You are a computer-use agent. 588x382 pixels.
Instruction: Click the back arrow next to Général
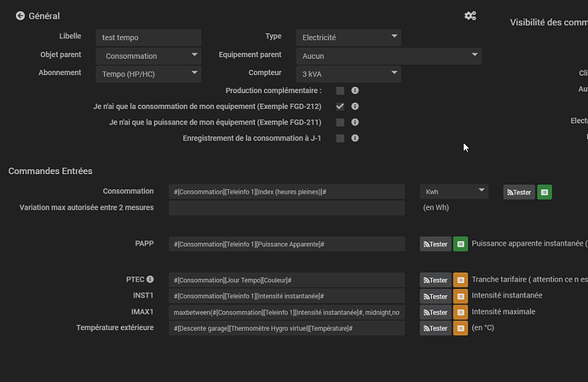(20, 15)
